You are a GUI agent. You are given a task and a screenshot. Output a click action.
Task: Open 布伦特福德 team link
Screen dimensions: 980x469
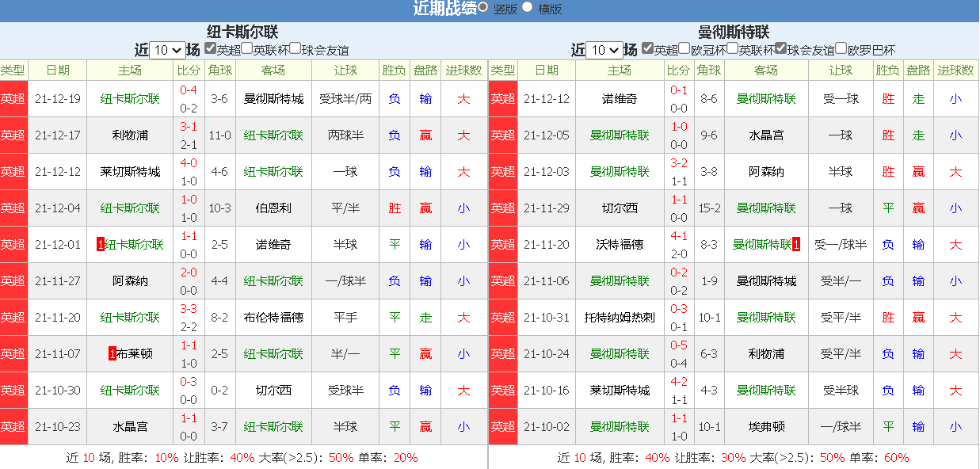tap(273, 318)
